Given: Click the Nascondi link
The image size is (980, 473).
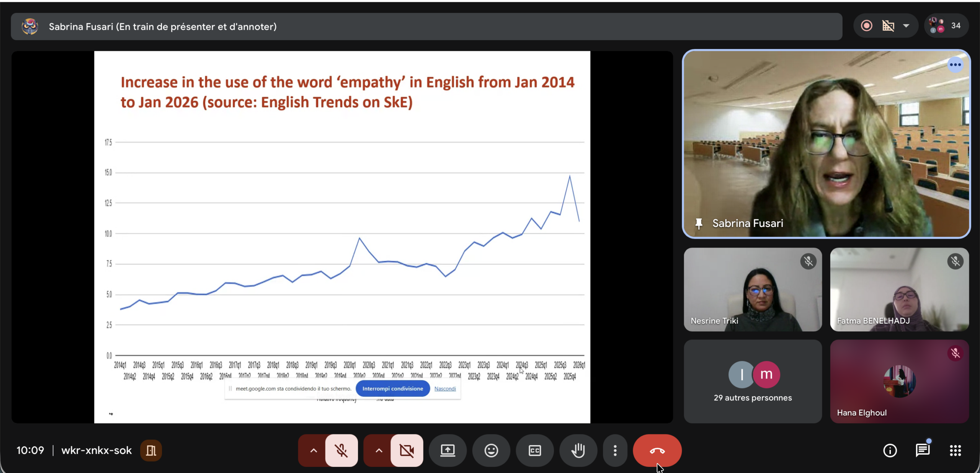Looking at the screenshot, I should point(445,388).
